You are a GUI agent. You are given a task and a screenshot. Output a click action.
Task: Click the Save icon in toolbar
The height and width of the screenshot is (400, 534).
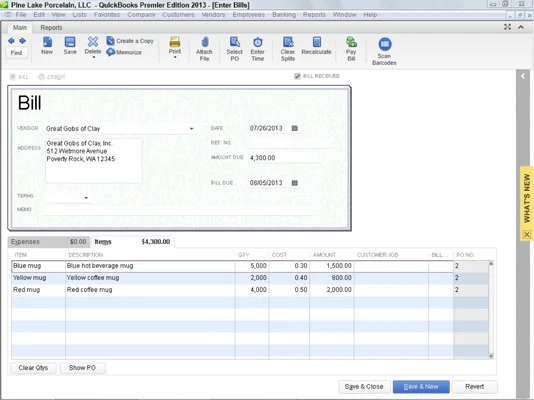70,42
